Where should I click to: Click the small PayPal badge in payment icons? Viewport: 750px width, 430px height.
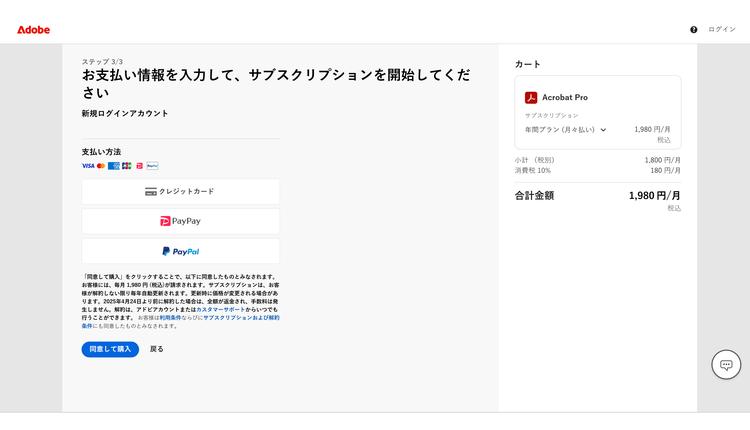153,166
